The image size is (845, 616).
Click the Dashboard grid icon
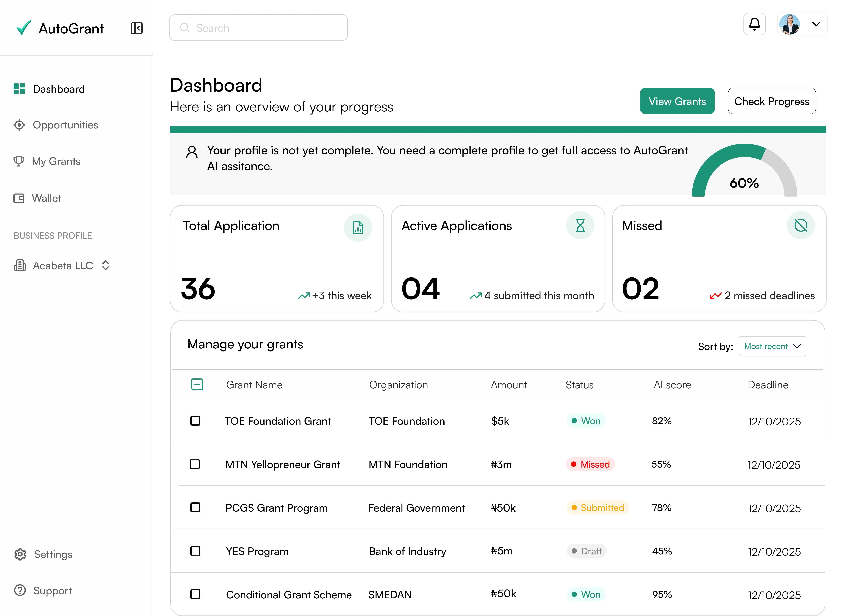pyautogui.click(x=19, y=89)
